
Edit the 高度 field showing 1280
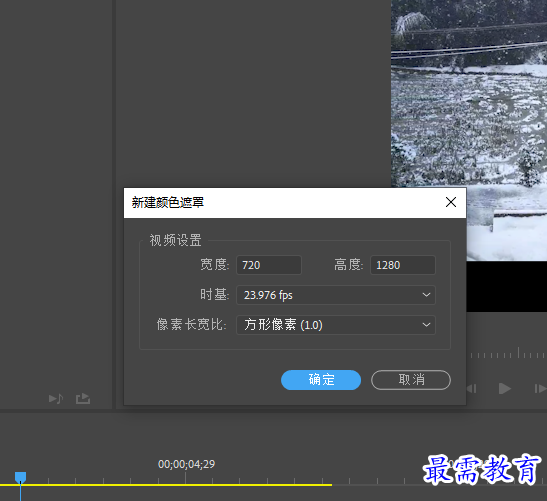403,265
